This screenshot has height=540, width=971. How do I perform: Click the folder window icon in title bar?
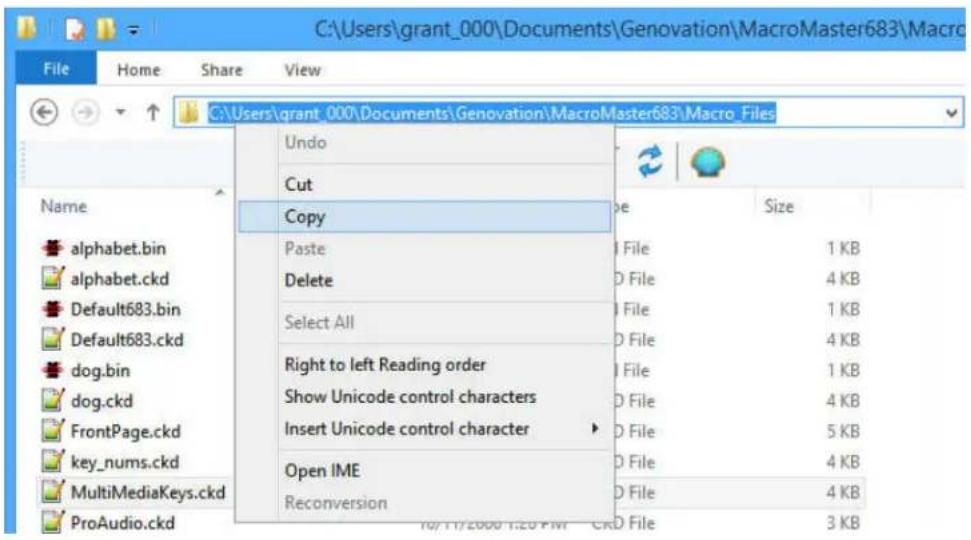point(27,28)
